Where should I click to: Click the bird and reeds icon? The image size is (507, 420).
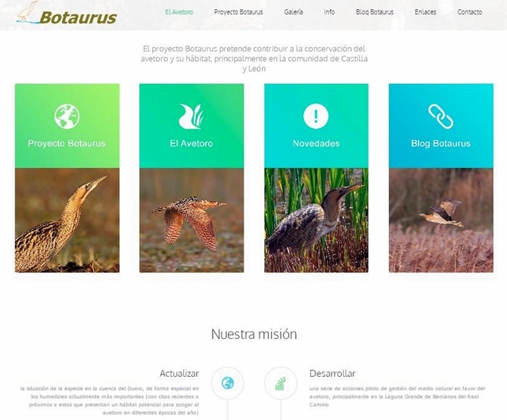[191, 117]
